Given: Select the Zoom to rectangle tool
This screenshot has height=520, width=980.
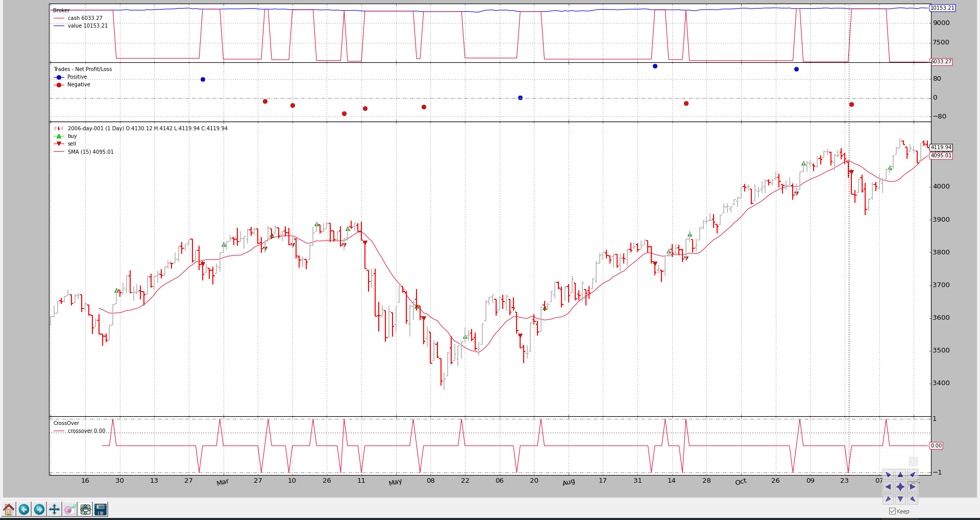Looking at the screenshot, I should tap(70, 509).
